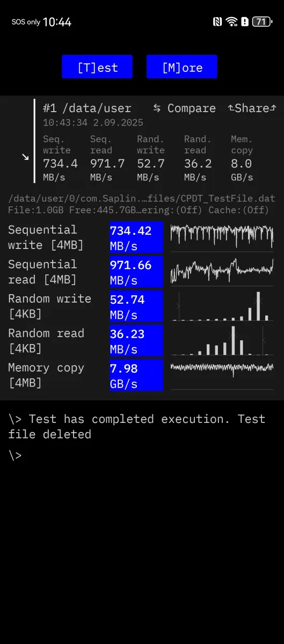This screenshot has height=644, width=284.
Task: Expand result card with diagonal arrow
Action: tap(25, 157)
